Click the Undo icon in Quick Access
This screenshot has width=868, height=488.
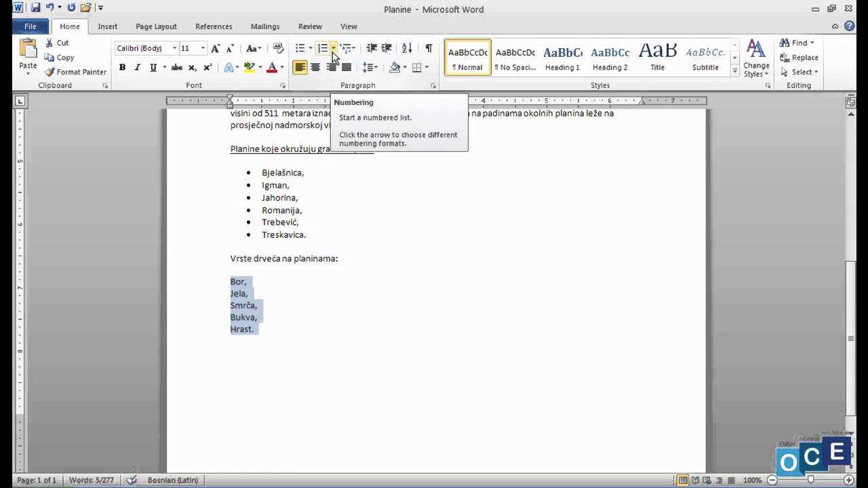(x=50, y=8)
